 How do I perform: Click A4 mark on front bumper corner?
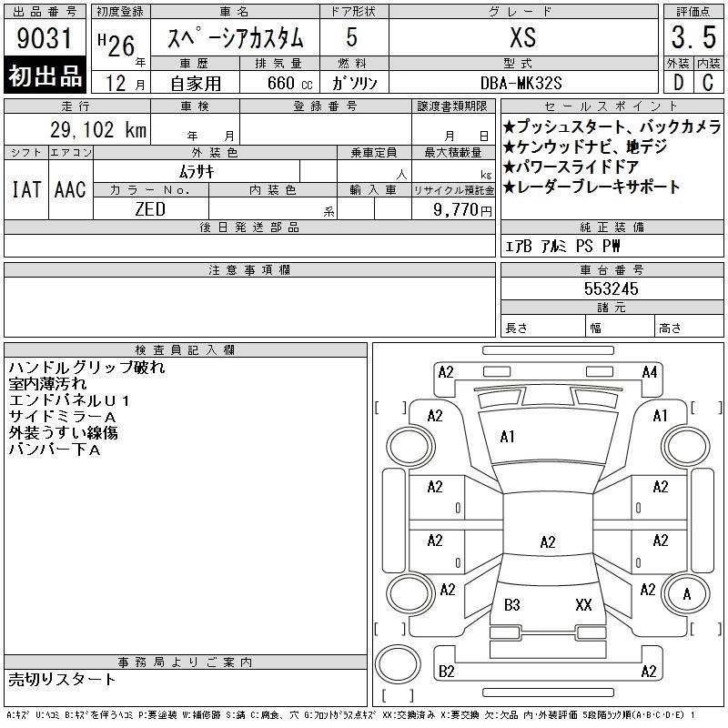click(x=650, y=372)
